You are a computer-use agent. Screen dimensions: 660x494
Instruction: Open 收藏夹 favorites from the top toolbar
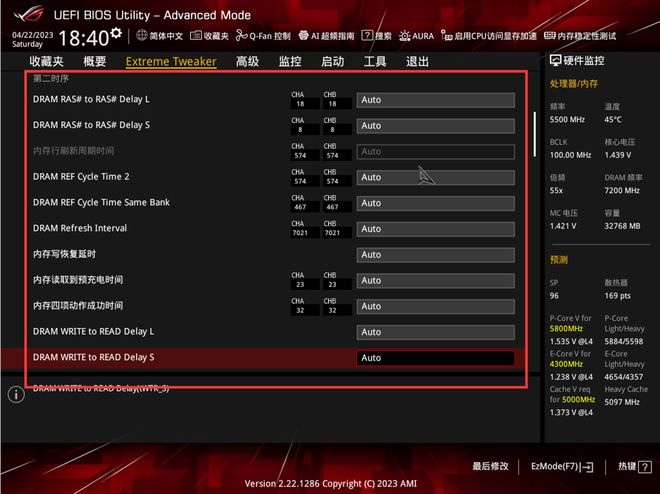coord(210,36)
